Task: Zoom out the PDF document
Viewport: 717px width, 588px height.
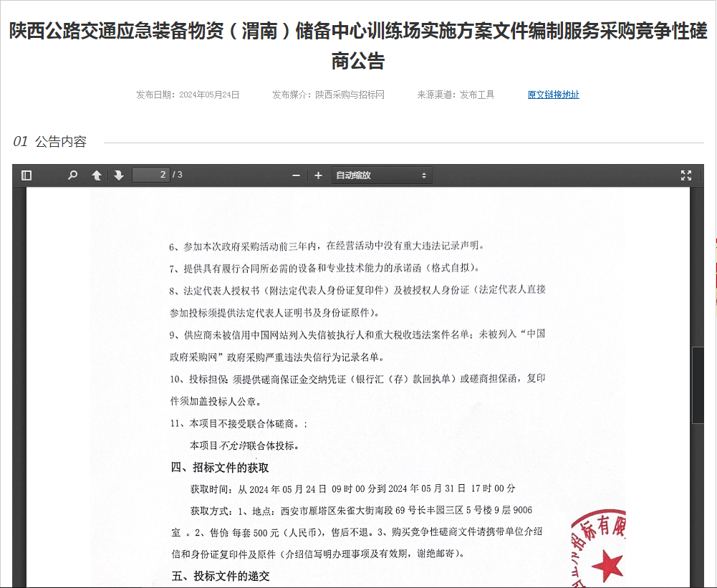Action: click(x=297, y=175)
